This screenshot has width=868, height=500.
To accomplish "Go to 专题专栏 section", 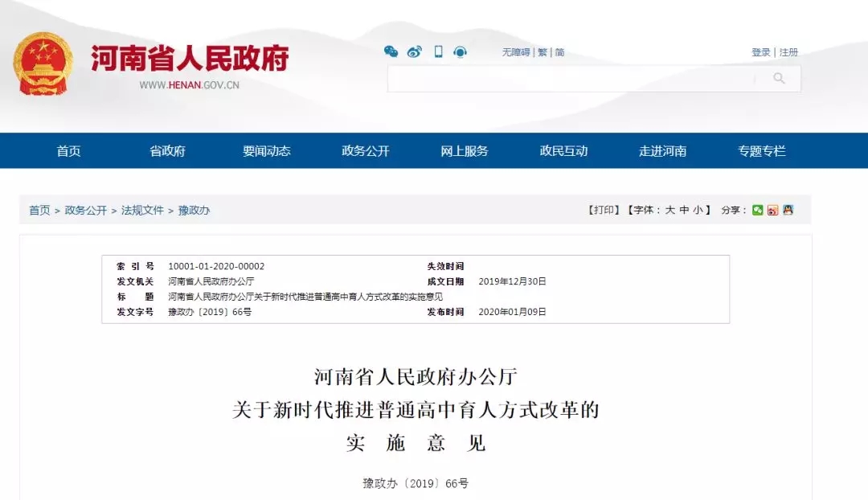I will 762,150.
